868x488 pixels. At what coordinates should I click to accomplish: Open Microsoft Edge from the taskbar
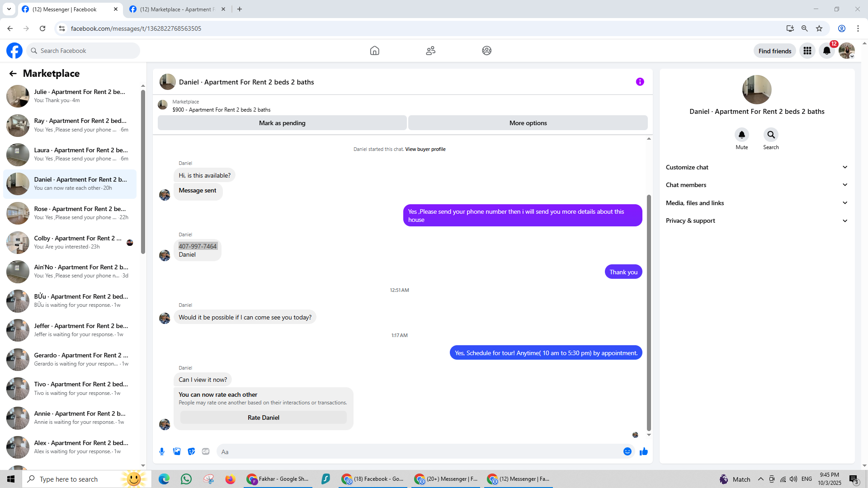click(164, 479)
